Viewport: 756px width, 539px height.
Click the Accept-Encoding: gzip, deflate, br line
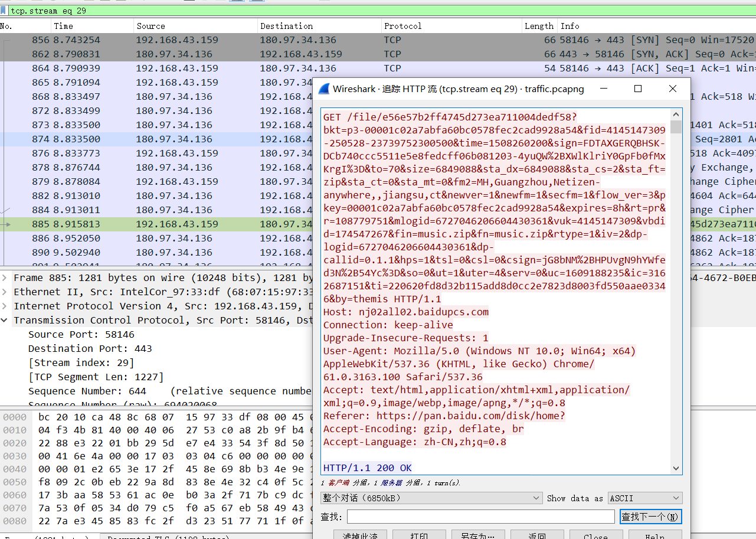point(424,429)
